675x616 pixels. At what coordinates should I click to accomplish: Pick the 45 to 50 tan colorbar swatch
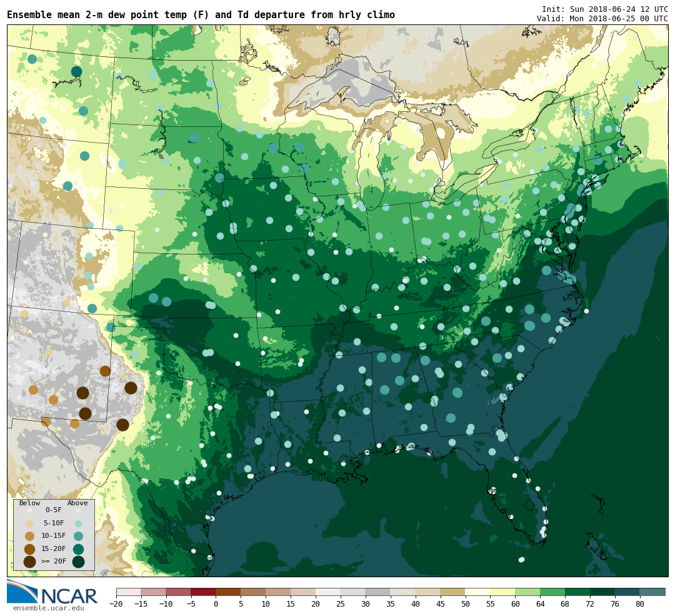(453, 592)
